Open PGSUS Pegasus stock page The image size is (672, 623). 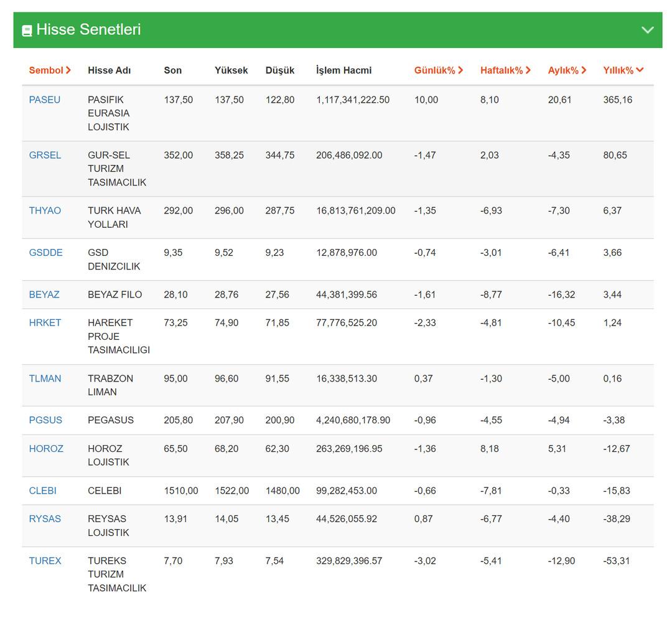45,420
